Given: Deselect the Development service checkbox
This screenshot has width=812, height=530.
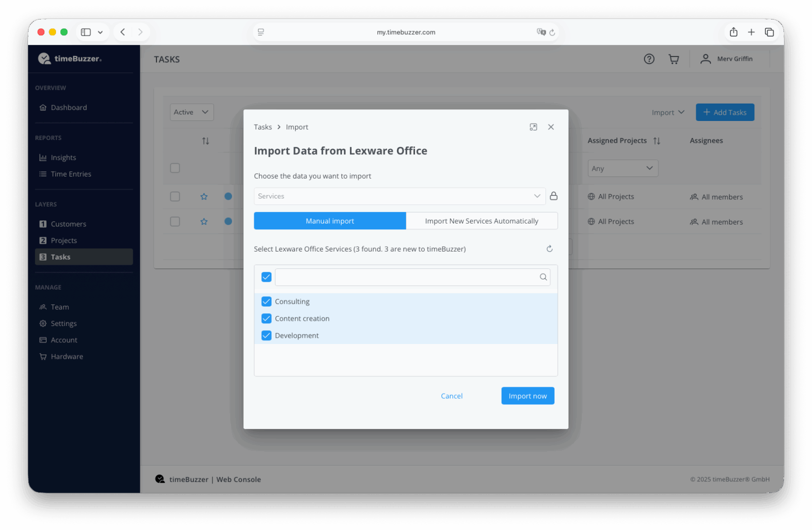Looking at the screenshot, I should [266, 336].
